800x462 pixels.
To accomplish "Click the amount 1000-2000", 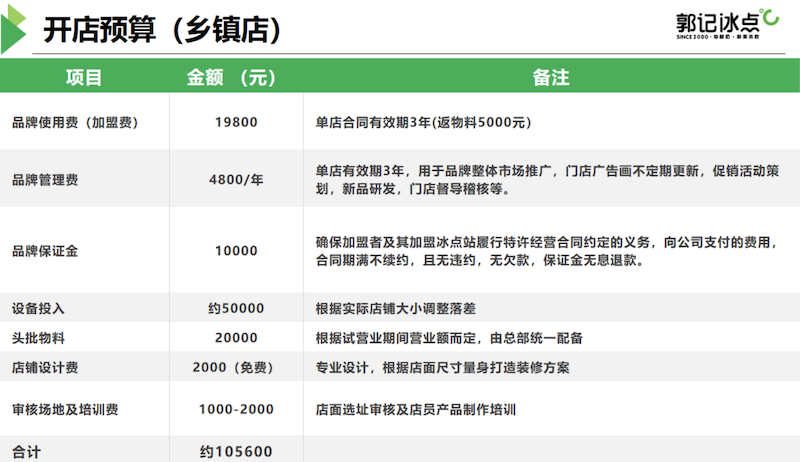I will (236, 409).
